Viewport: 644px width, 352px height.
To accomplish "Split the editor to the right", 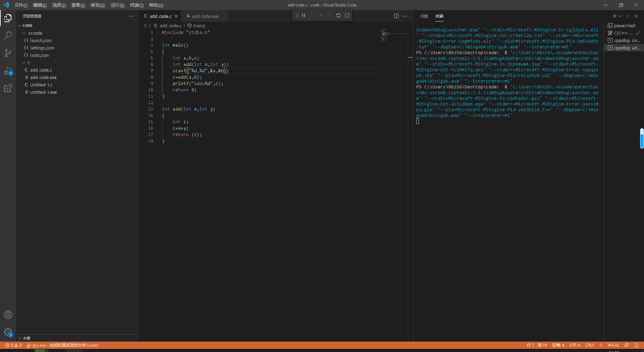I will click(396, 16).
